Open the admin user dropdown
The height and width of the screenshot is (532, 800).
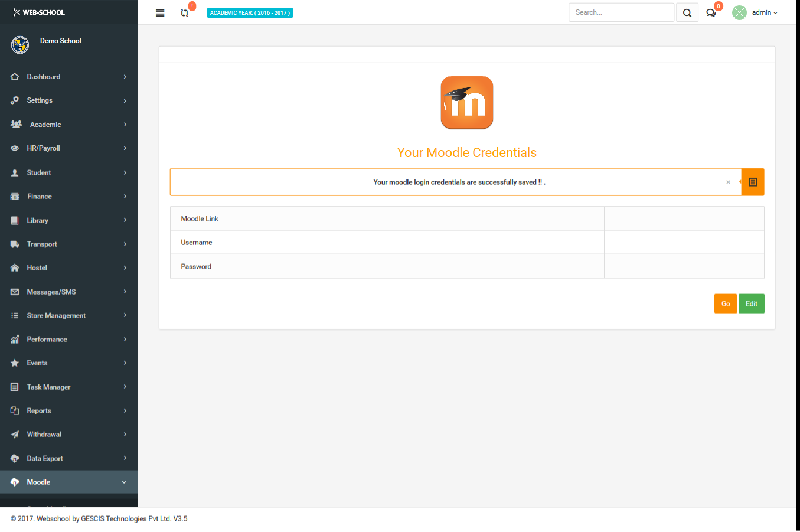coord(765,12)
